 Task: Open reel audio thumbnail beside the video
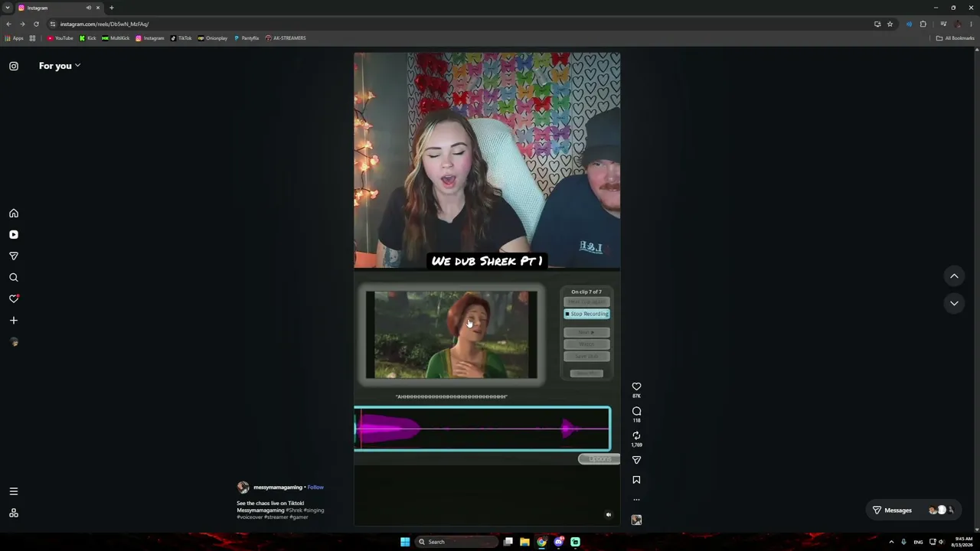tap(636, 520)
